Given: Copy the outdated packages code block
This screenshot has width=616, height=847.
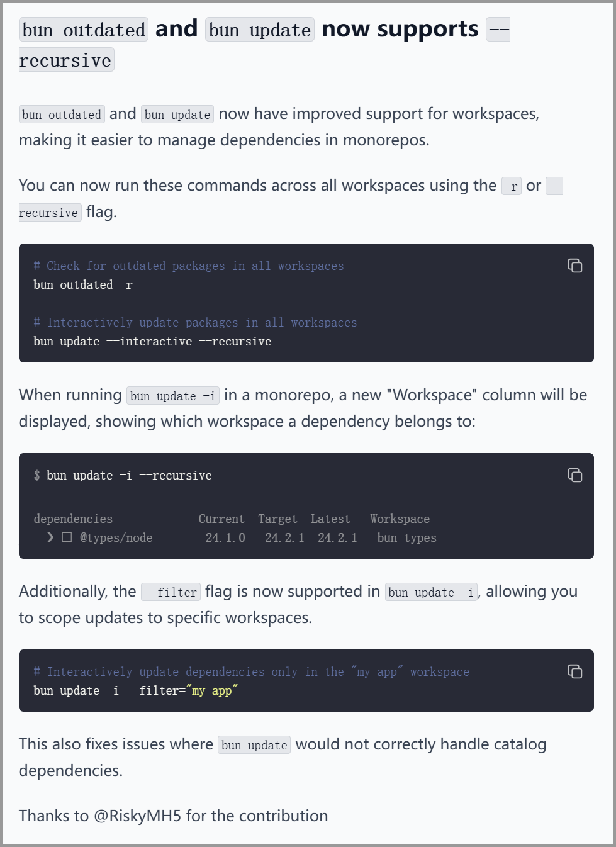Looking at the screenshot, I should (575, 266).
